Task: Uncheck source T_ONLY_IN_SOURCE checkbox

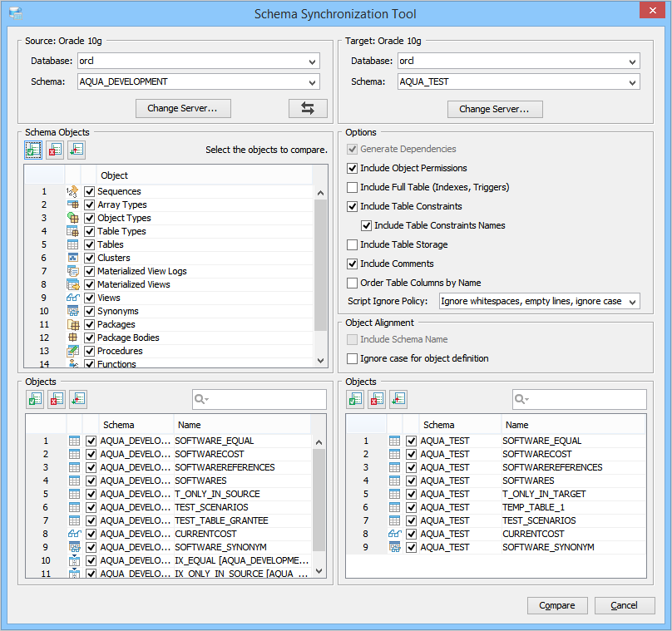Action: point(91,494)
